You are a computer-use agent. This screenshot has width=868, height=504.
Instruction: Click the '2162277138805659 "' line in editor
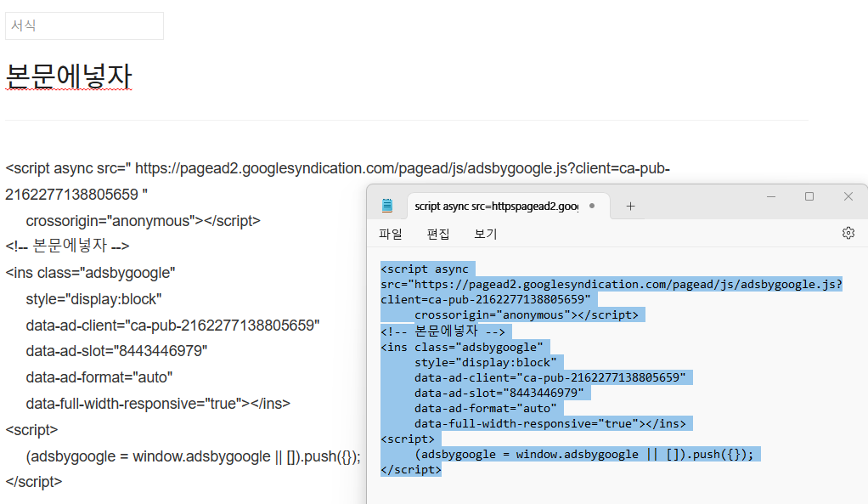pos(76,195)
